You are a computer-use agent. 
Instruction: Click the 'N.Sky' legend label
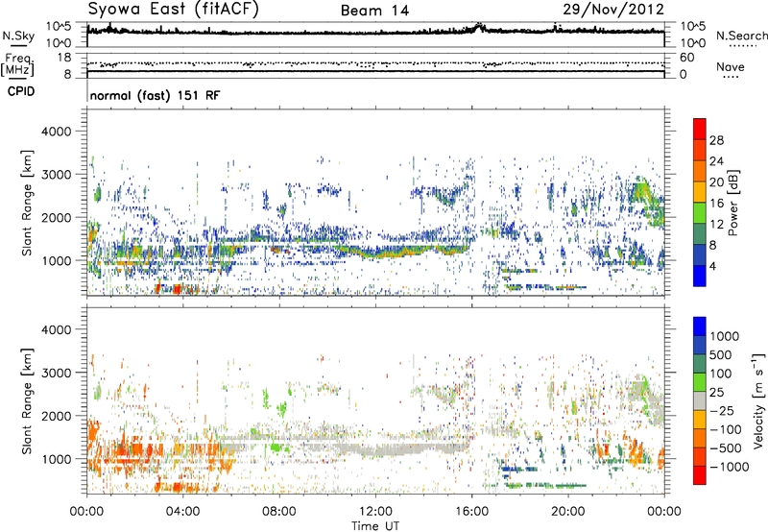tap(18, 36)
